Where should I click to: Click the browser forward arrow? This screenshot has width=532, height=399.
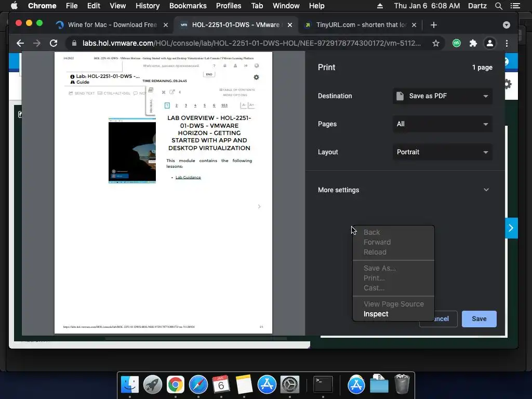[x=37, y=43]
